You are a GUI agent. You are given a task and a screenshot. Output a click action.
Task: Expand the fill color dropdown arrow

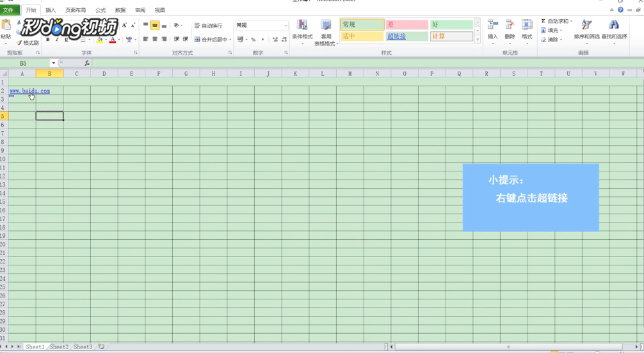106,40
